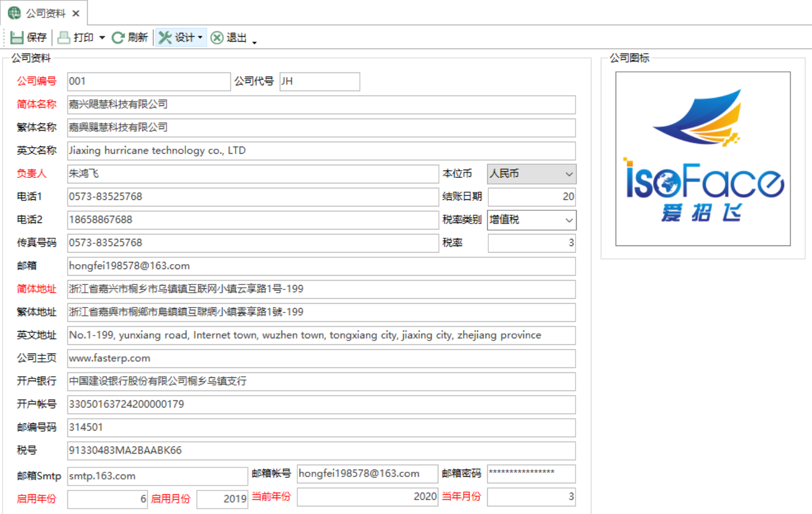Click the 本位币 label

click(x=457, y=174)
